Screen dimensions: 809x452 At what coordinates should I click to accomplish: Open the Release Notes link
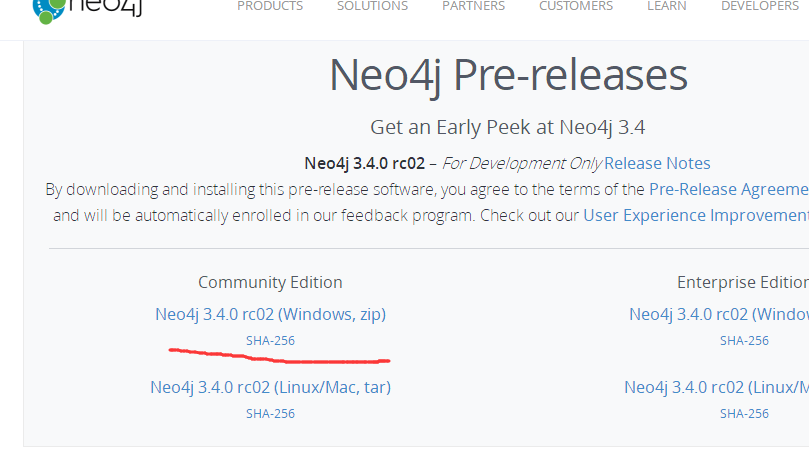point(657,163)
